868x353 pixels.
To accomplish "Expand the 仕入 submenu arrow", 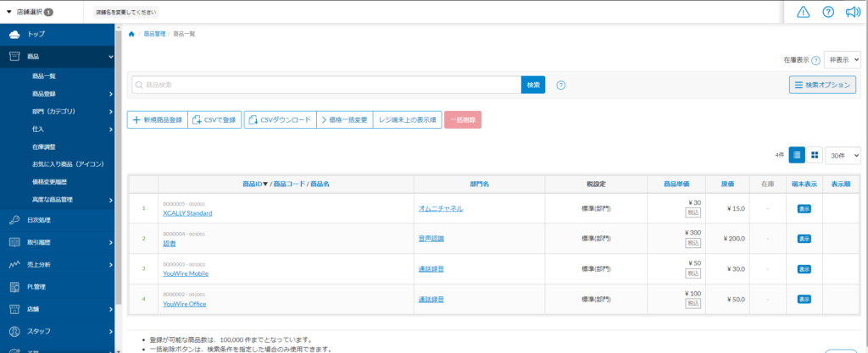I will click(x=111, y=130).
